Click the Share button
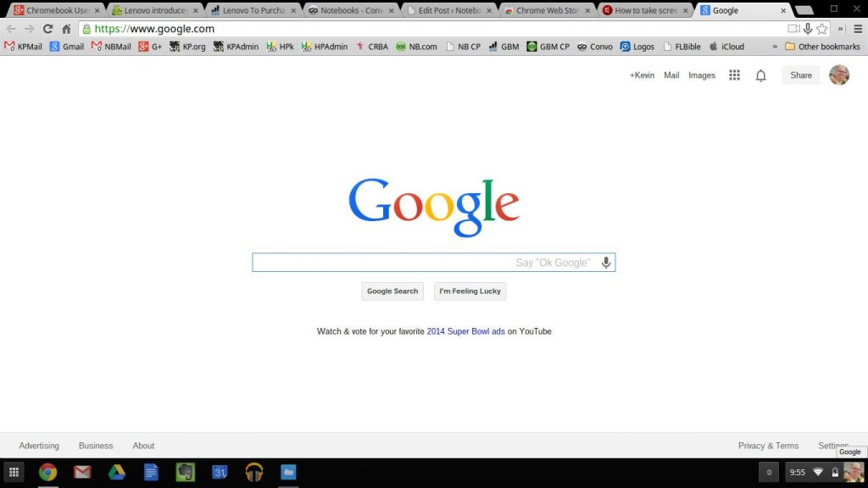 801,75
